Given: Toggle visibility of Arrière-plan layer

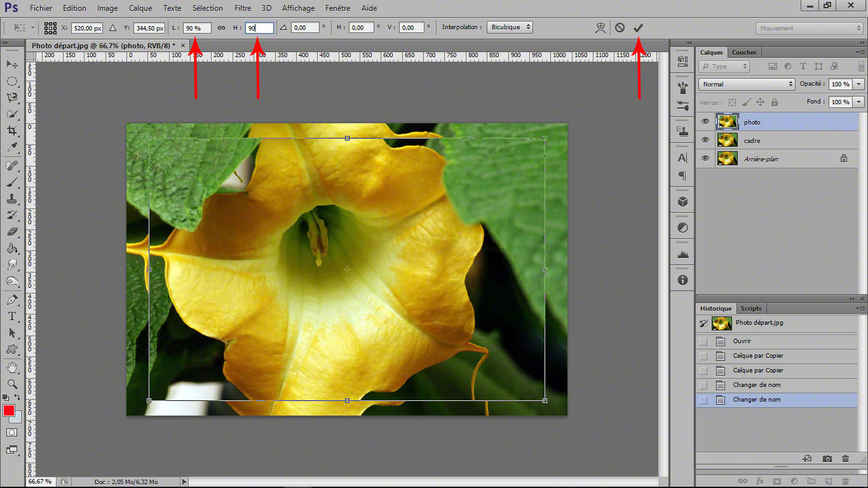Looking at the screenshot, I should tap(705, 159).
